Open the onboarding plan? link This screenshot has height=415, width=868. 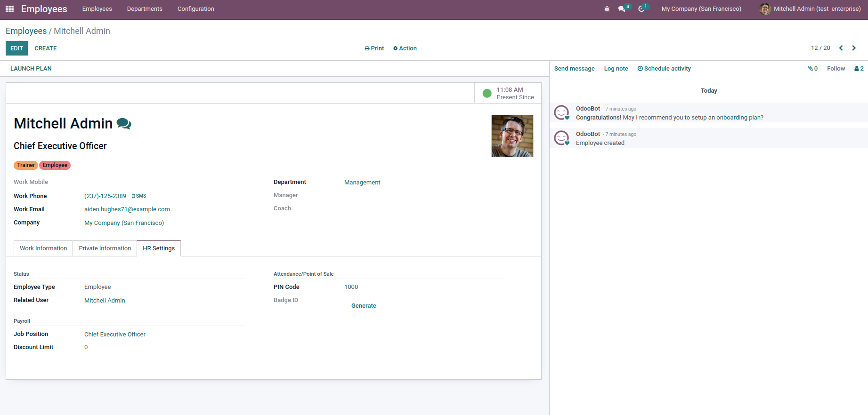pos(740,118)
